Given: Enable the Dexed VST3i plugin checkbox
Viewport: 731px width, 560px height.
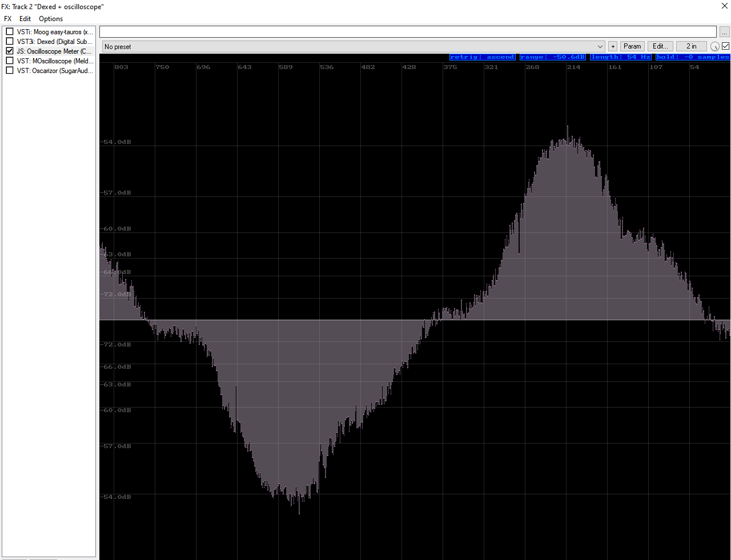Looking at the screenshot, I should (x=10, y=42).
